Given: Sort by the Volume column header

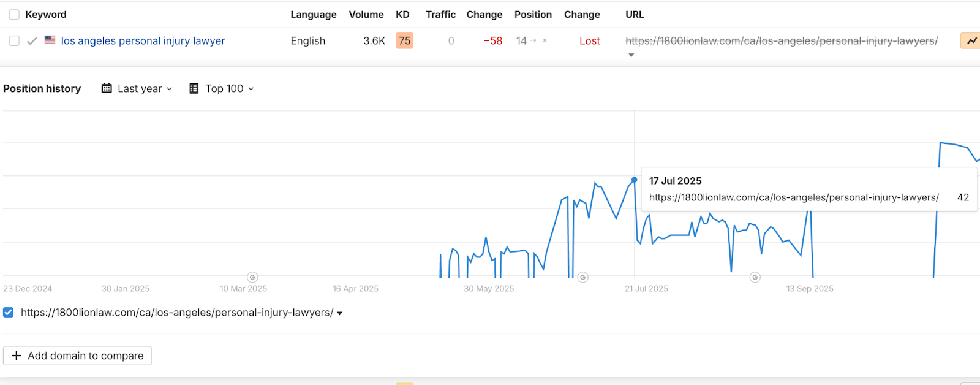Looking at the screenshot, I should click(366, 15).
